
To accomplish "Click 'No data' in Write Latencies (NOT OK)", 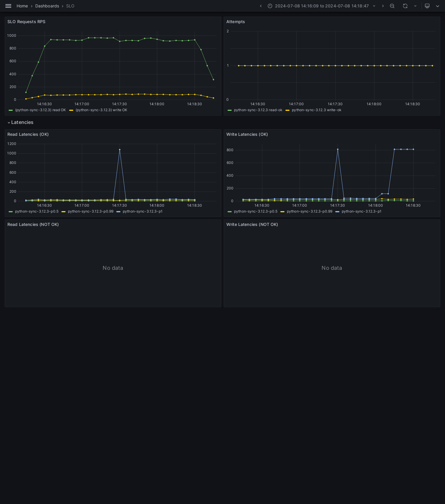I will point(332,268).
